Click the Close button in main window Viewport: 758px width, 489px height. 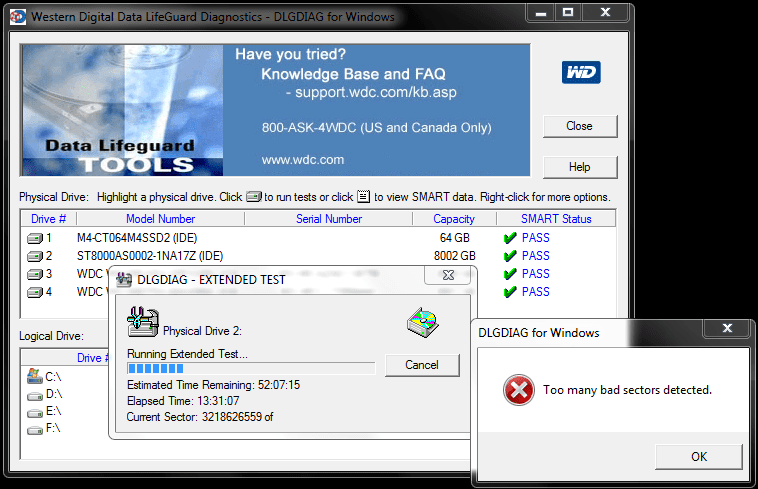pos(580,126)
